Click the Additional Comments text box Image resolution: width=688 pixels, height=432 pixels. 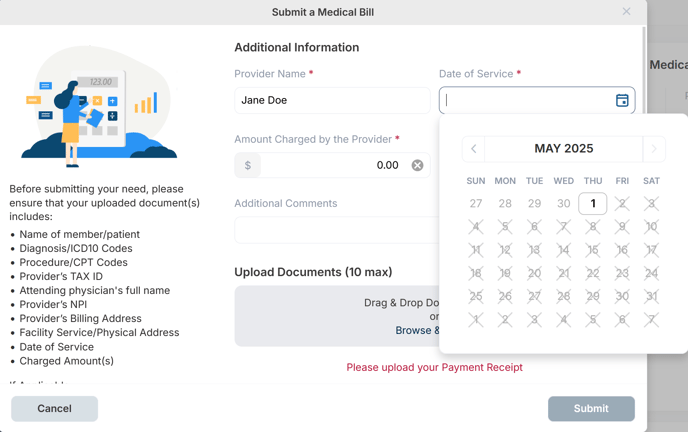(337, 230)
